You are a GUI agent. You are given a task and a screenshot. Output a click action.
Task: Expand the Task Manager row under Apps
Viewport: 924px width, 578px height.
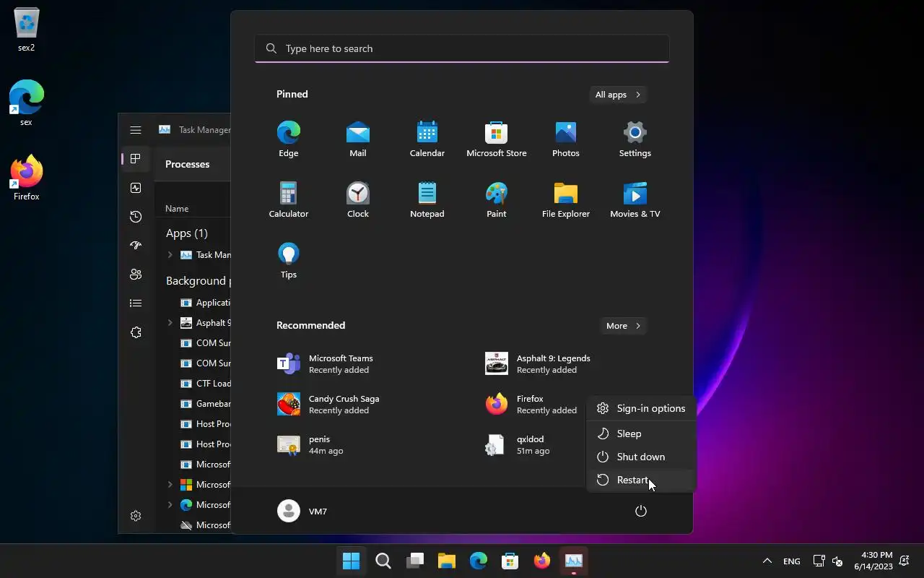tap(170, 255)
